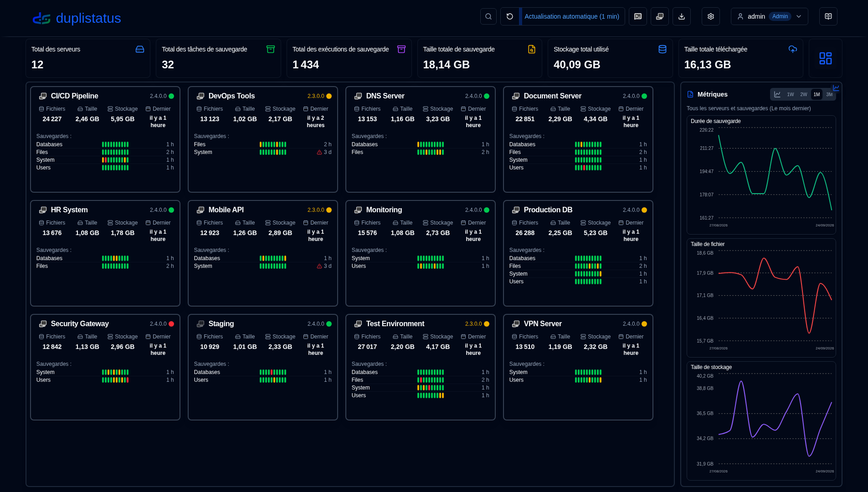
Task: Click DevOps Tools version 2.3.0.0 label
Action: (315, 96)
